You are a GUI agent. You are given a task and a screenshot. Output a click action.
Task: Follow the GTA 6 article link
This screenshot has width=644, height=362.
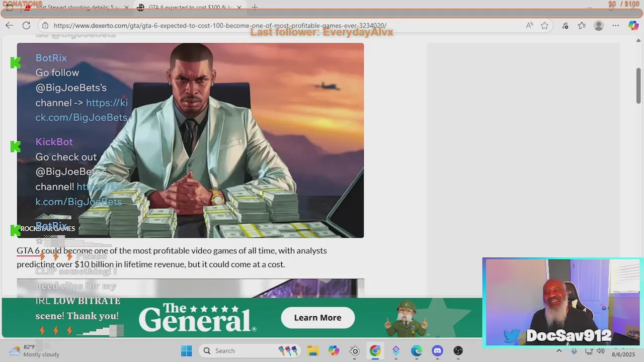click(28, 250)
